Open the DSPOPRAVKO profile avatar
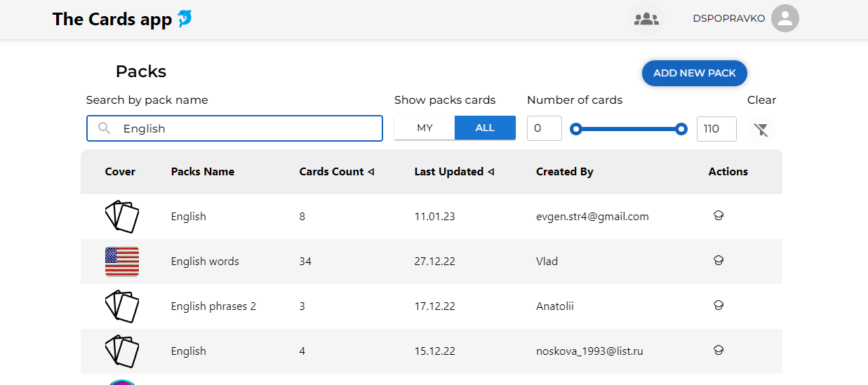 click(x=785, y=19)
